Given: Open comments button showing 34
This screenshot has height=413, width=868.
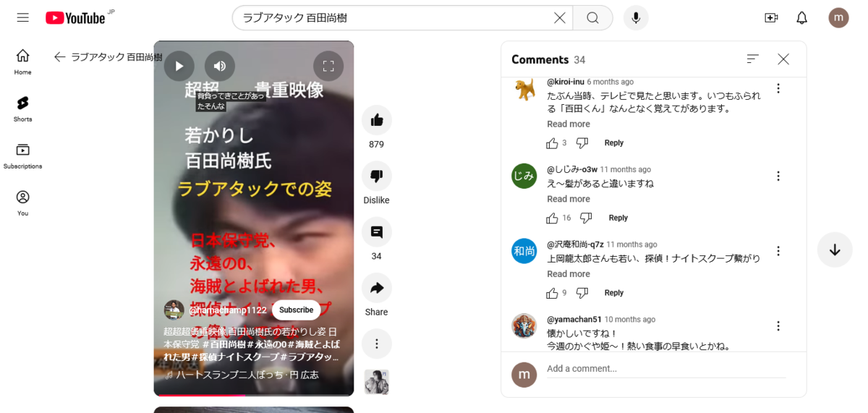Looking at the screenshot, I should 376,232.
